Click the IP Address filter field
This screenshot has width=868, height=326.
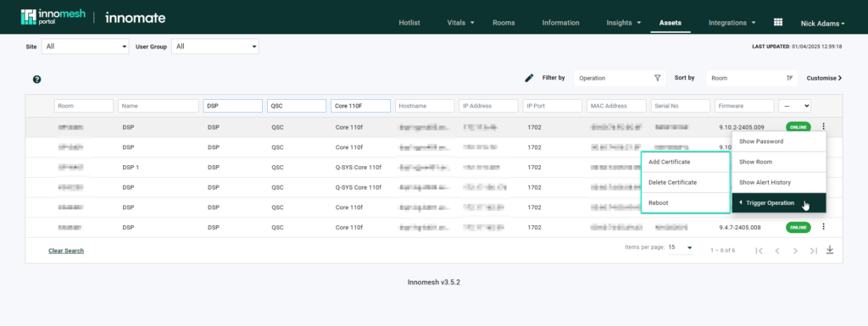click(488, 106)
